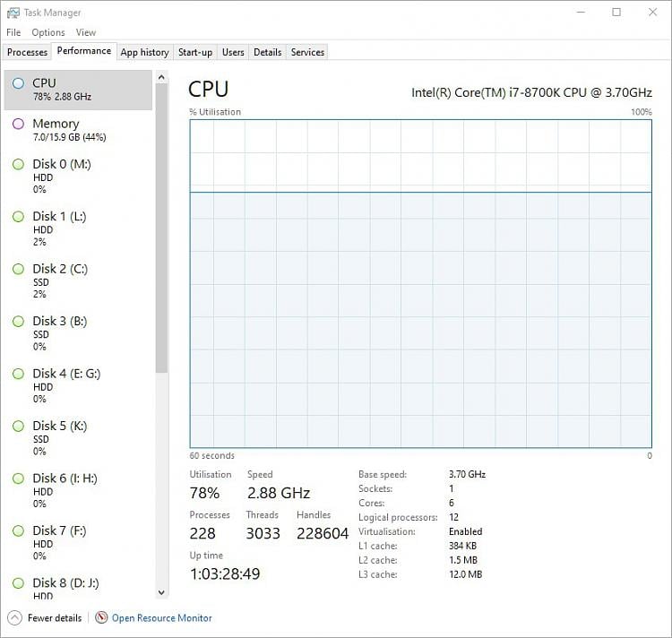Select the Disk 4 (E: G:) label
The width and height of the screenshot is (672, 638).
coord(66,374)
